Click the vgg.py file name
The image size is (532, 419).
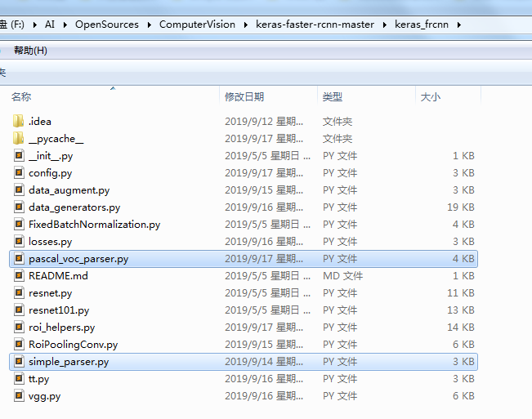44,396
